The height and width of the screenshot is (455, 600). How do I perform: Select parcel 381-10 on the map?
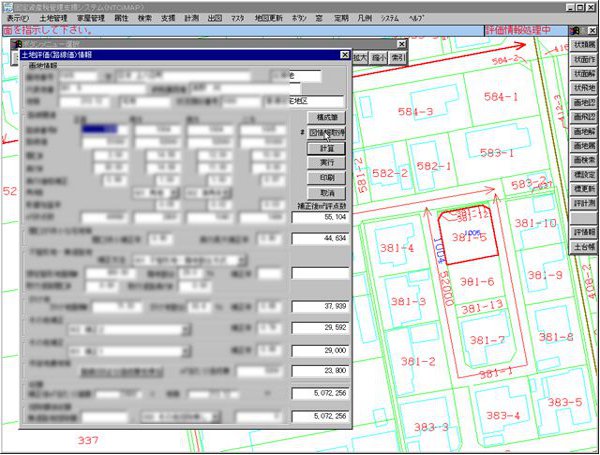(535, 223)
